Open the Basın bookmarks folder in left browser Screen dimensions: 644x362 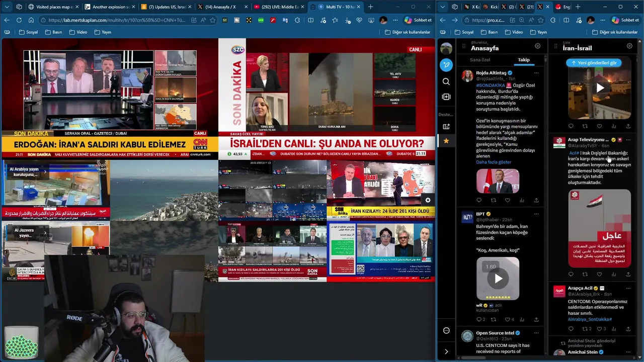(53, 32)
